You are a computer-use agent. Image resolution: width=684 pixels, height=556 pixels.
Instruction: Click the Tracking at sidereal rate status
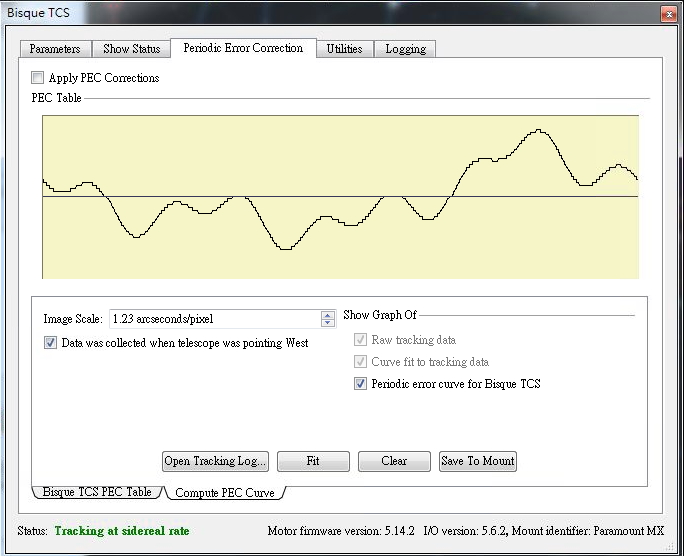pyautogui.click(x=122, y=531)
